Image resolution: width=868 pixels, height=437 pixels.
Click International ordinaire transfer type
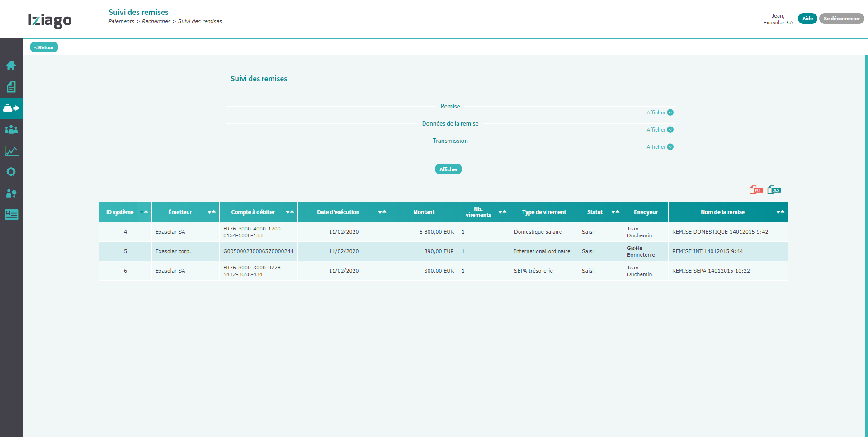pyautogui.click(x=542, y=251)
